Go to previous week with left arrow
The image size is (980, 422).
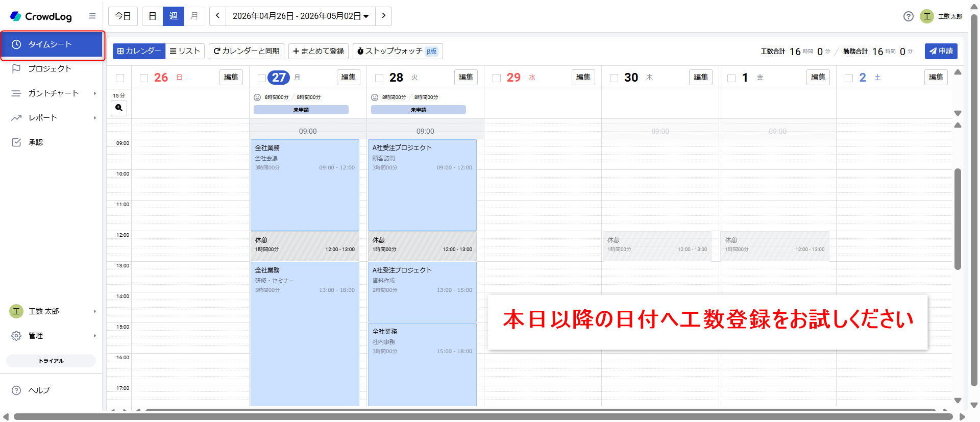pyautogui.click(x=217, y=16)
